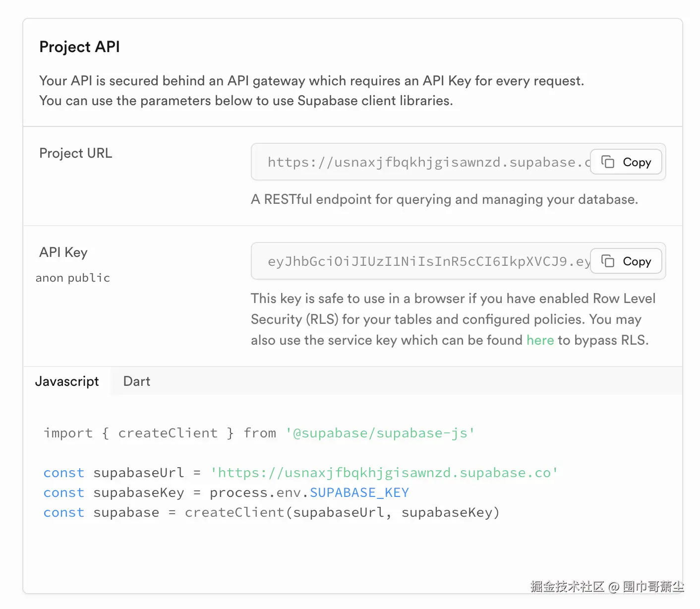Click the 'Your API is secured' description
Screen dimensions: 700x609
[x=312, y=91]
